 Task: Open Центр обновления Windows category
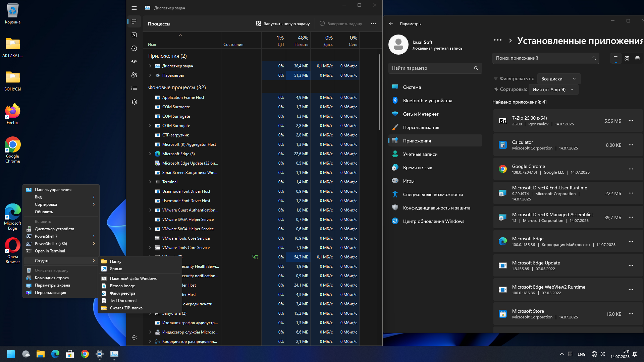pyautogui.click(x=435, y=221)
